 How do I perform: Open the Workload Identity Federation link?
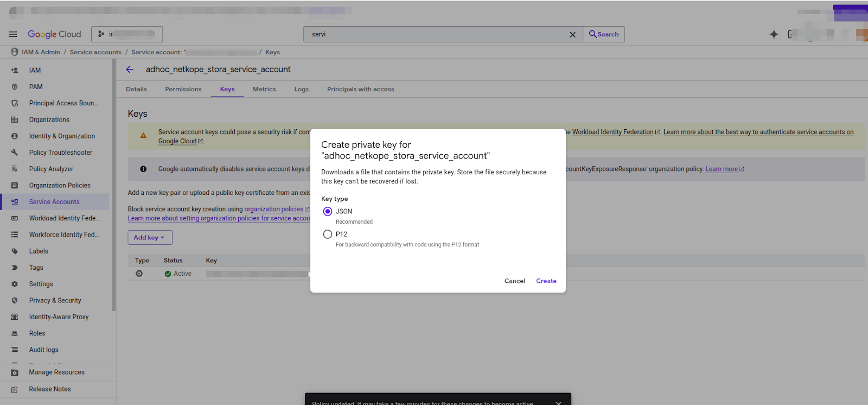[613, 132]
